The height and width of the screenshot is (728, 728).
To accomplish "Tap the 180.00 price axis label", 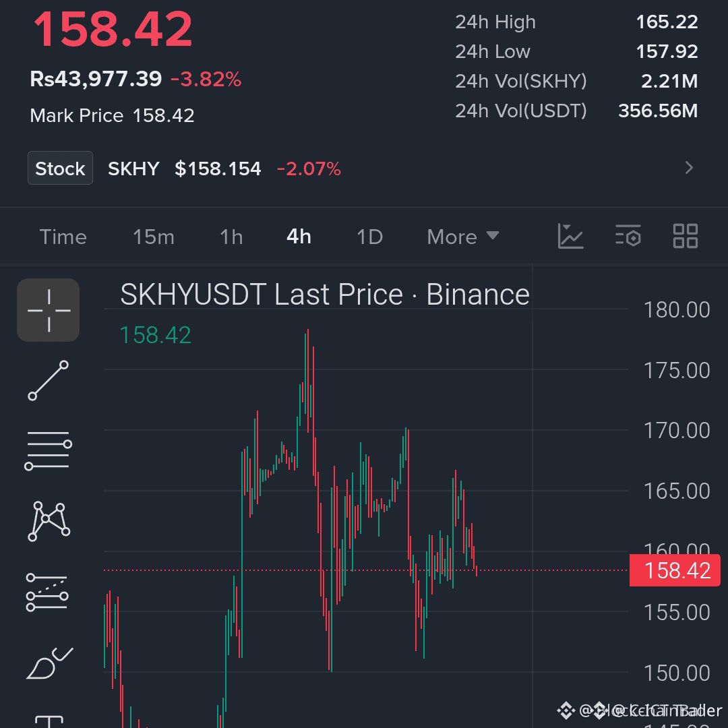I will tap(677, 309).
